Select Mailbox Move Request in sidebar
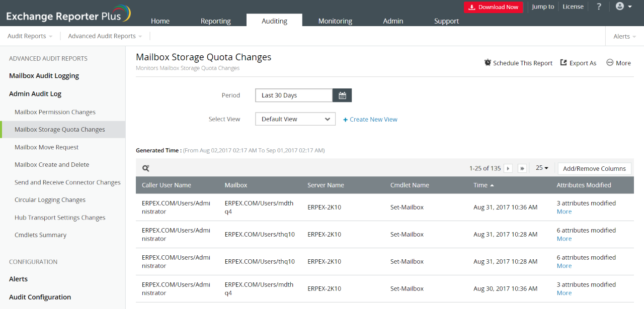This screenshot has width=644, height=309. (47, 147)
